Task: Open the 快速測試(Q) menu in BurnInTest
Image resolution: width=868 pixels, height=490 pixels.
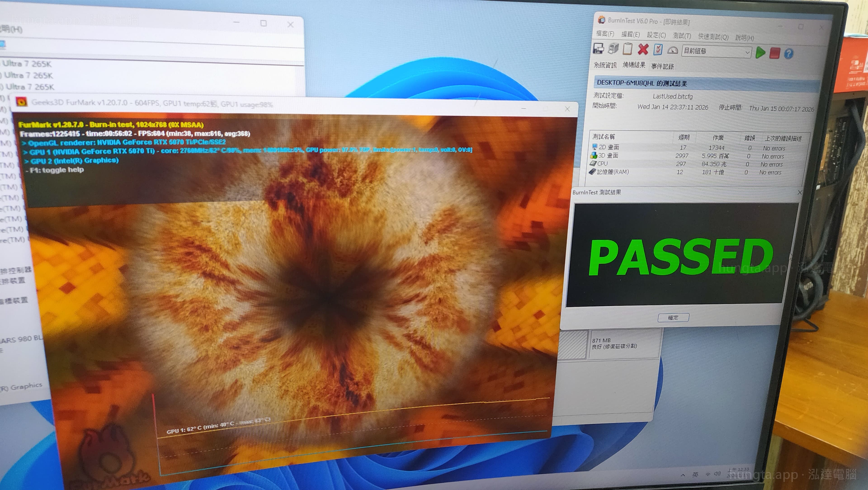Action: (x=713, y=37)
